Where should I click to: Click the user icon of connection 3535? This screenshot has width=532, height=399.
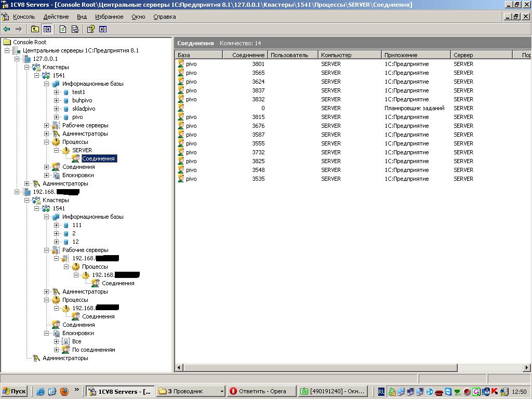coord(181,179)
